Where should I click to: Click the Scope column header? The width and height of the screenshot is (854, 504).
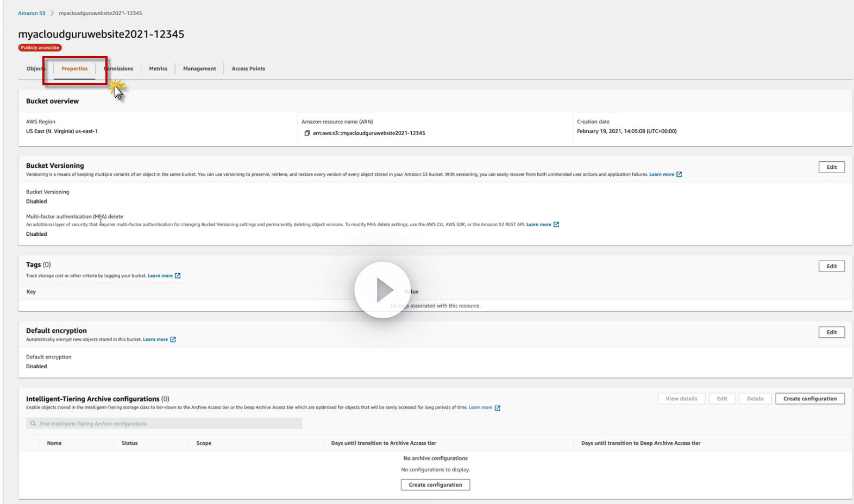coord(204,443)
